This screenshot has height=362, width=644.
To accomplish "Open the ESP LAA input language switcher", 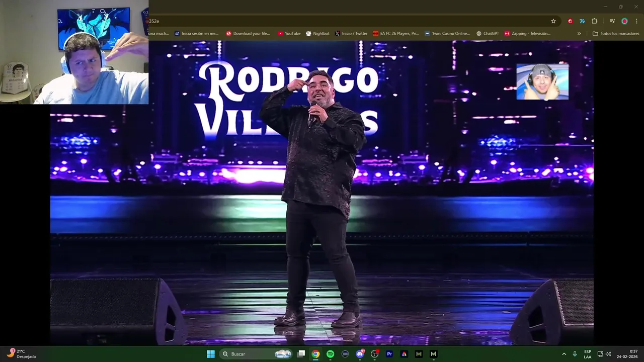I will pos(588,354).
